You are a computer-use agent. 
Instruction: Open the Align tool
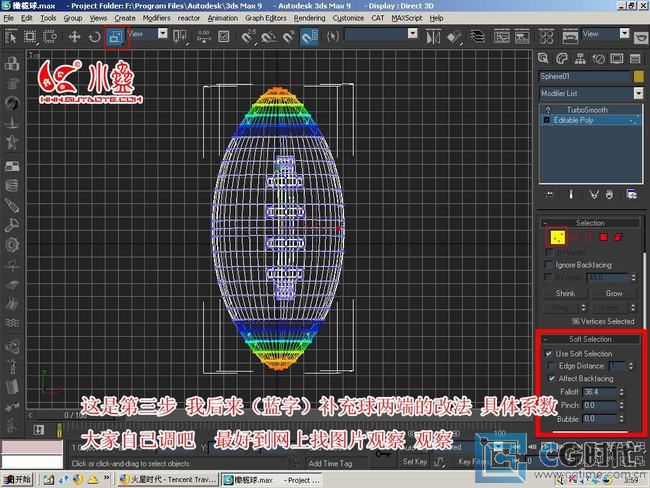454,37
